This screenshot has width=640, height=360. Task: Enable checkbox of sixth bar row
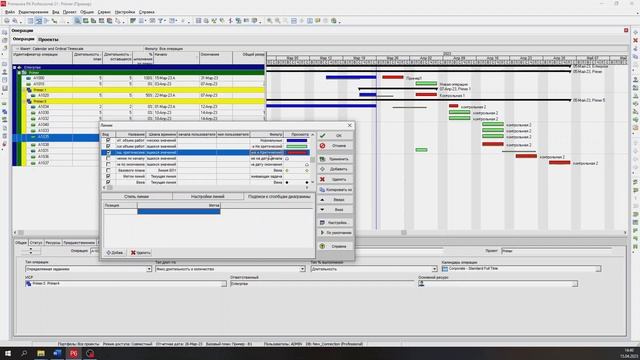108,170
